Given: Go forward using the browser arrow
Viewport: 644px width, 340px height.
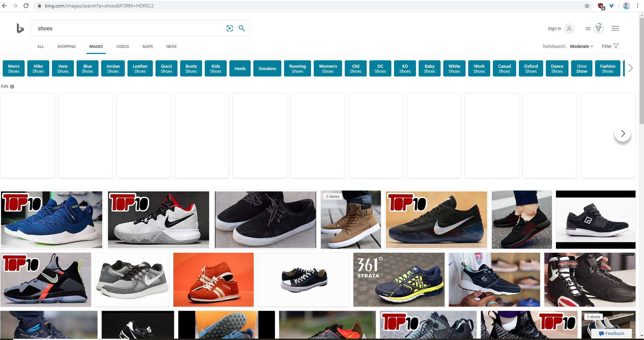Looking at the screenshot, I should [15, 6].
